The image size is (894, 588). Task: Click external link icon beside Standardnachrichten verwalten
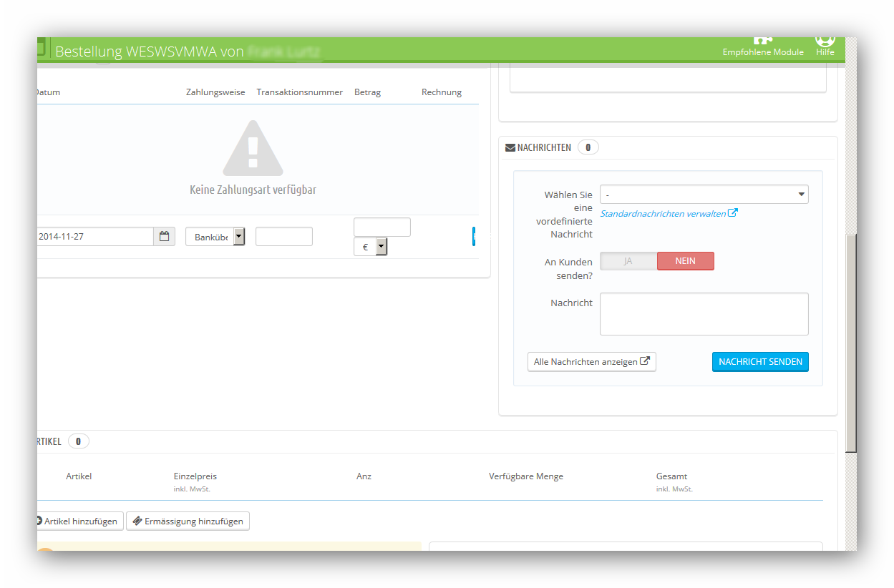733,213
